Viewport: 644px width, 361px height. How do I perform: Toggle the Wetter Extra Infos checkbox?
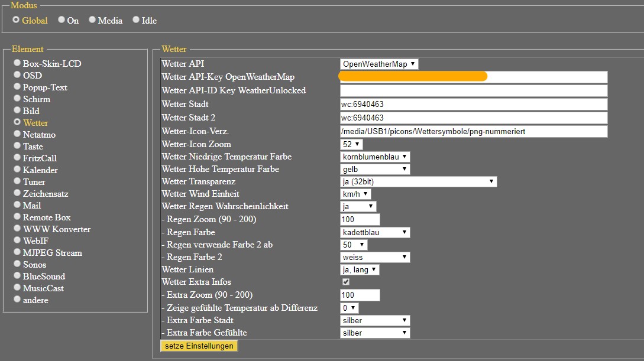point(346,282)
